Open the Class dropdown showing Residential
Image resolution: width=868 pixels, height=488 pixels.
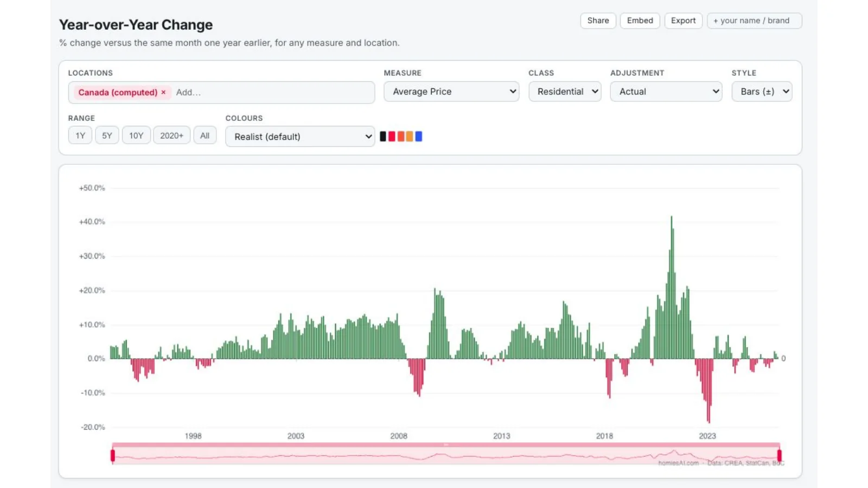(565, 92)
